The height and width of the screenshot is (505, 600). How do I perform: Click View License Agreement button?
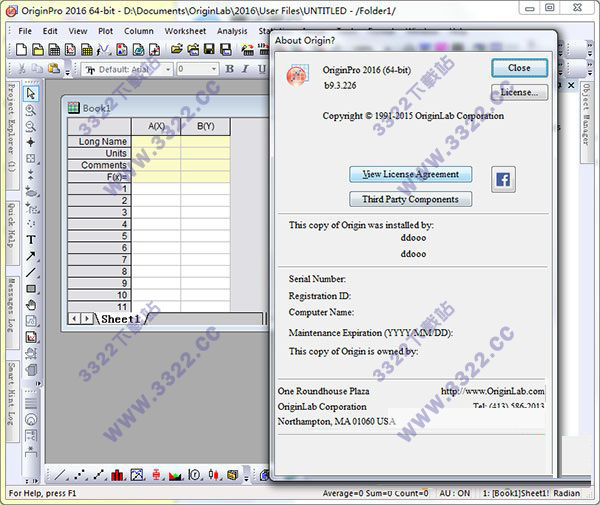coord(410,174)
